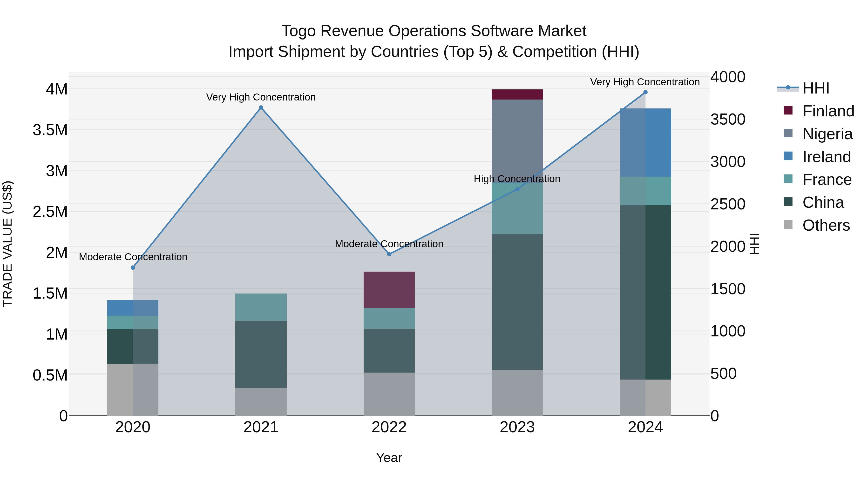Click the 2020 x-axis tick label
This screenshot has width=868, height=488.
click(x=133, y=427)
